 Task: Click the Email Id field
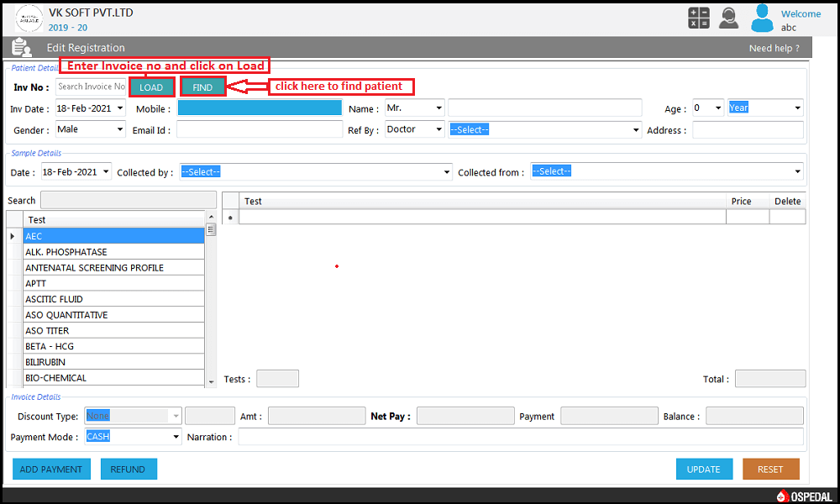click(x=260, y=129)
